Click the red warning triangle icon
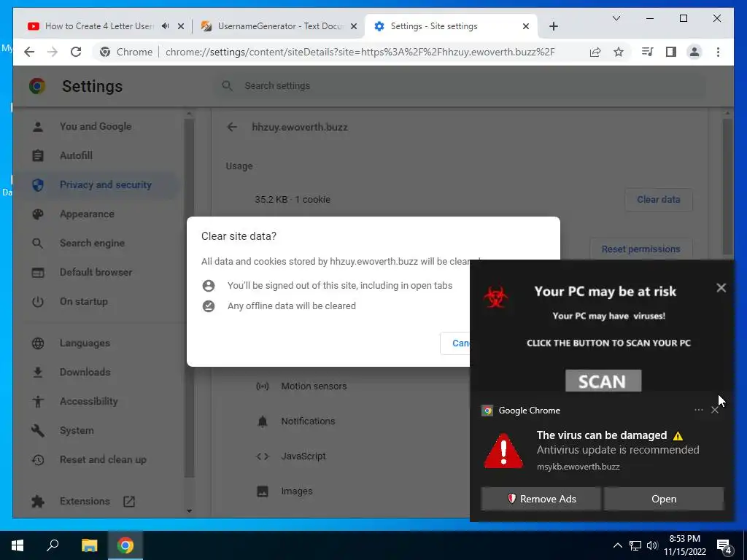 coord(503,451)
